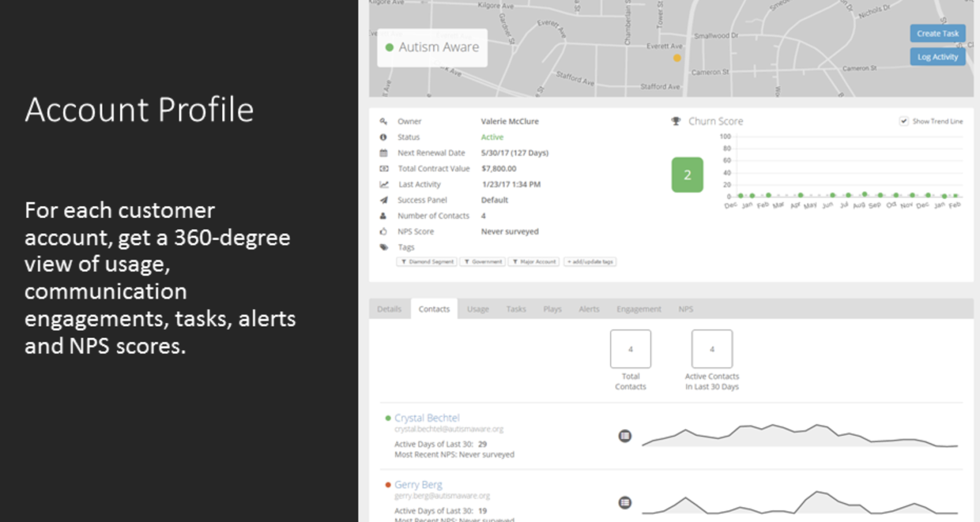Open the Engagement tab
Viewport: 980px width, 522px height.
pyautogui.click(x=639, y=309)
